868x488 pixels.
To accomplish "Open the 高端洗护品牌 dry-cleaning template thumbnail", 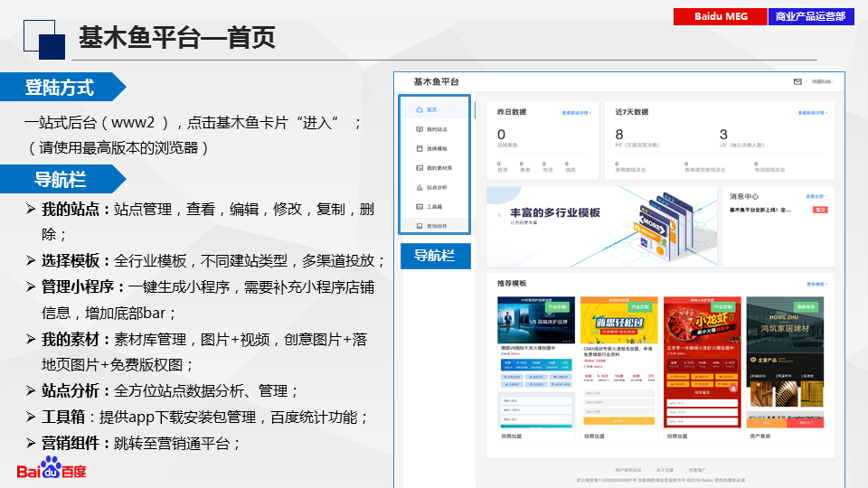I will [x=536, y=362].
